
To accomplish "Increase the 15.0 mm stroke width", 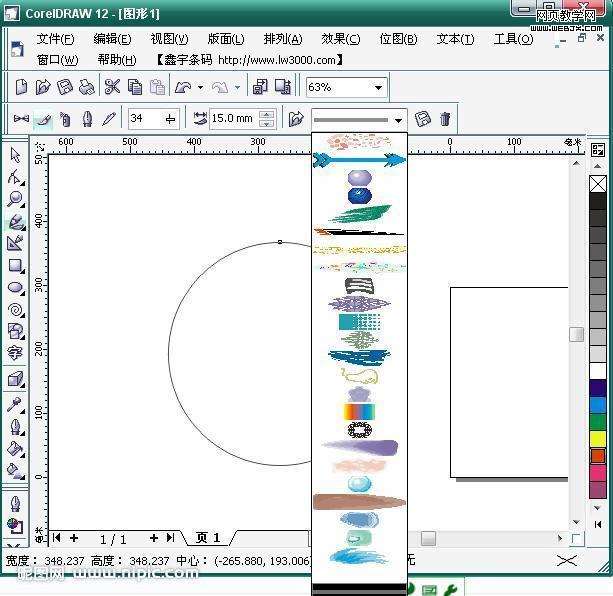I will coord(267,115).
